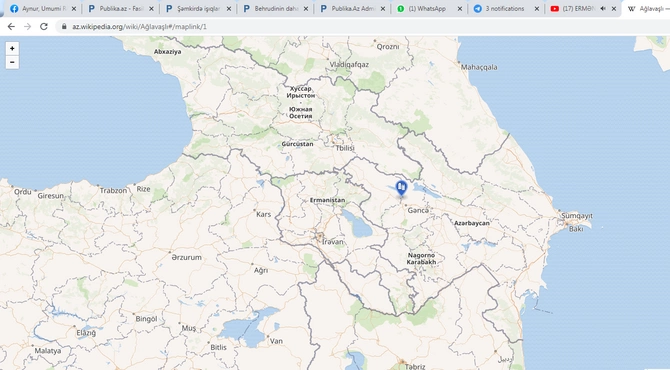Switch to the Facebook Aynur tab

coord(43,9)
